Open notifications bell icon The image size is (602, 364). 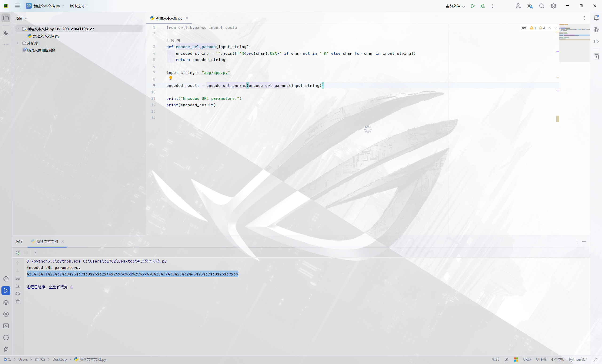click(596, 18)
